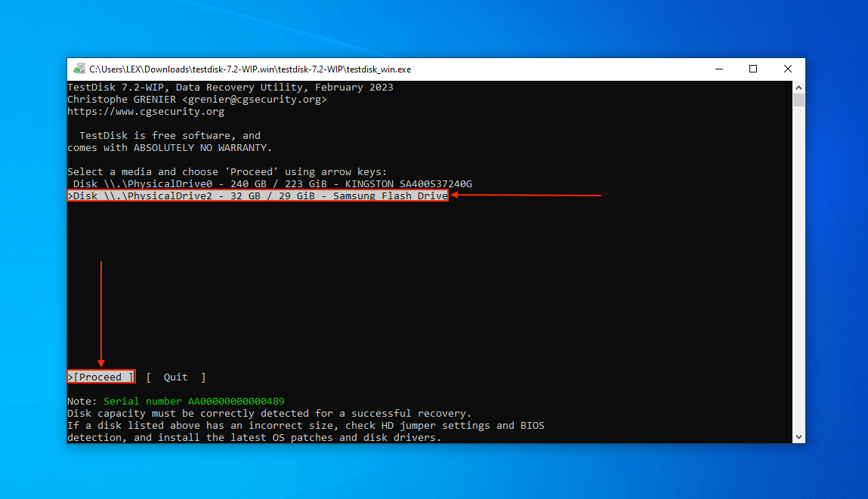The image size is (868, 499).
Task: Click the title bar file path text
Action: click(x=249, y=69)
